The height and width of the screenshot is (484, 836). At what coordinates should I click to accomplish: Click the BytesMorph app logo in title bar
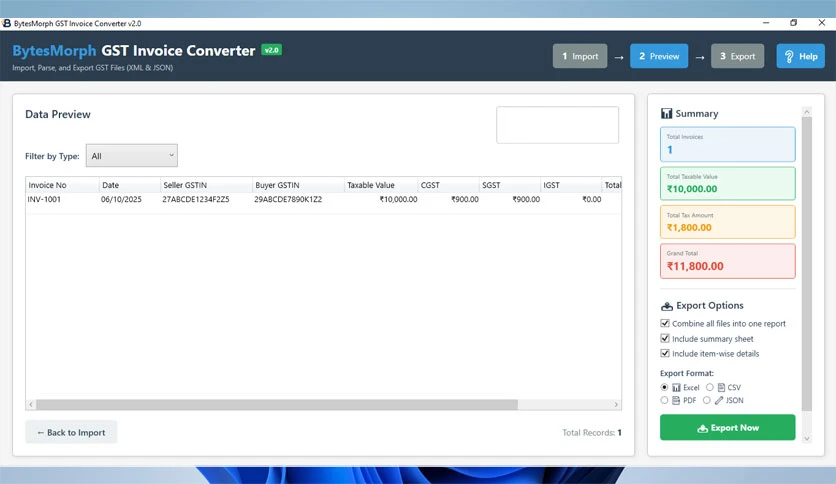pyautogui.click(x=6, y=23)
